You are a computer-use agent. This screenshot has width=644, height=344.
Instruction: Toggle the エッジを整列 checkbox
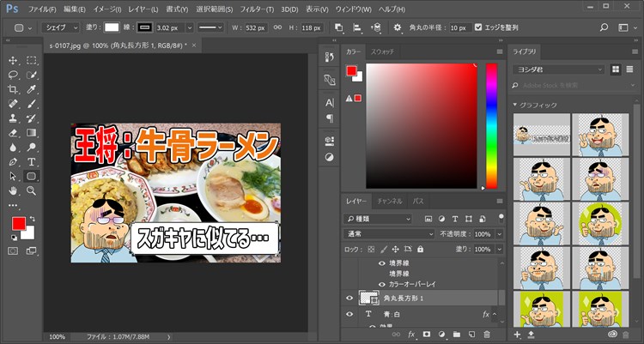478,27
